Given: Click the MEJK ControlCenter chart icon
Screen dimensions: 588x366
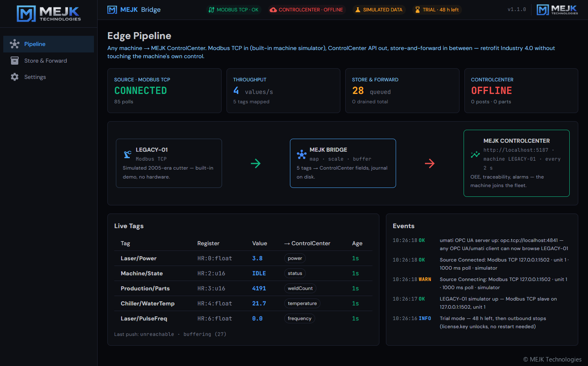Looking at the screenshot, I should click(x=475, y=155).
